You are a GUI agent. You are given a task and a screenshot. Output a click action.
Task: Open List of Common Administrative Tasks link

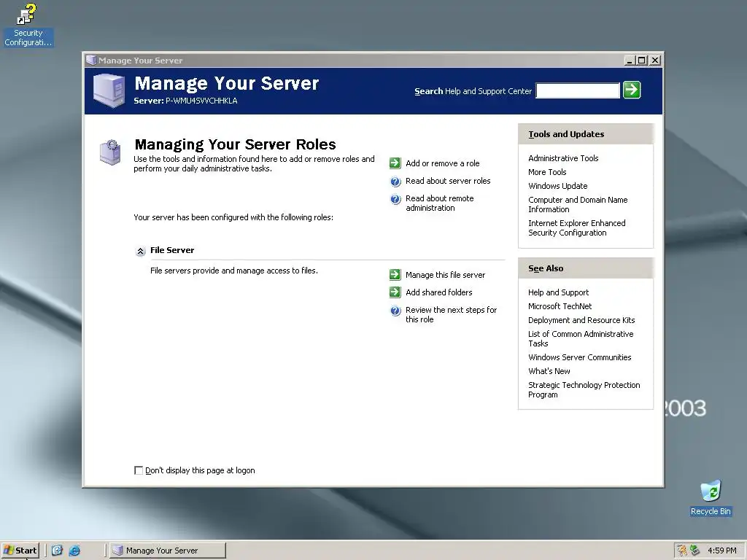coord(581,338)
